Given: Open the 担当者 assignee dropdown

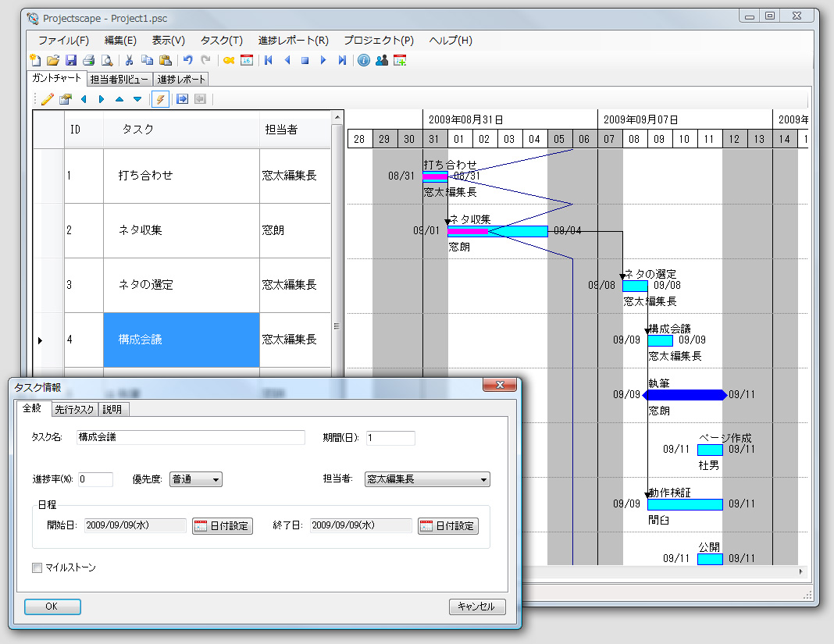Looking at the screenshot, I should tap(426, 479).
